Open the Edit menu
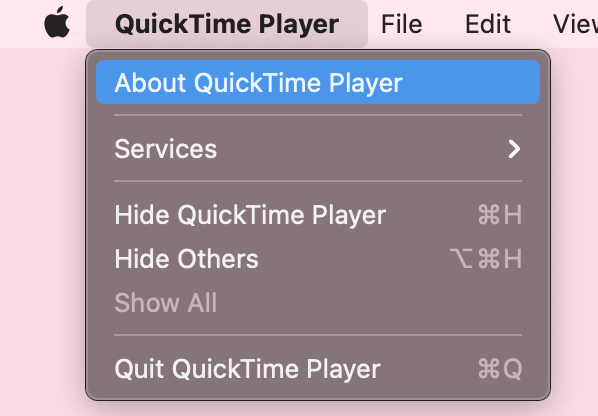The height and width of the screenshot is (416, 598). [x=488, y=24]
